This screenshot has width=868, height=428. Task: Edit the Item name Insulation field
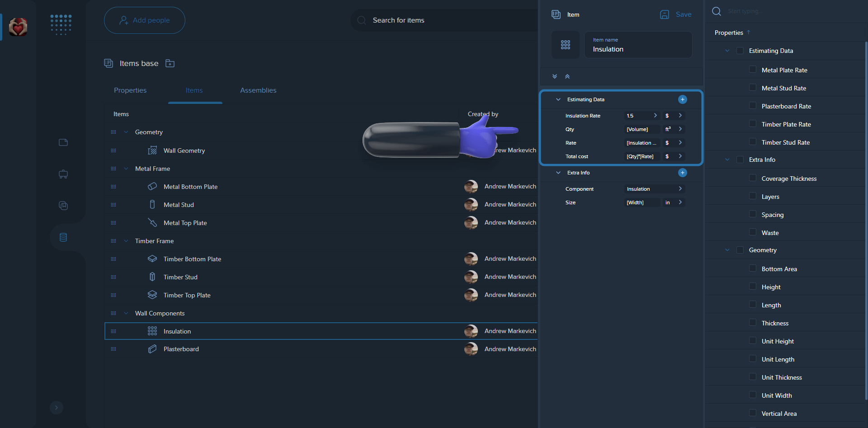(638, 45)
